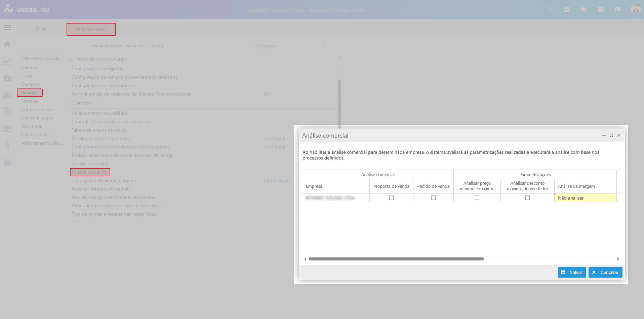Click the Salvar button
644x319 pixels.
pos(572,272)
